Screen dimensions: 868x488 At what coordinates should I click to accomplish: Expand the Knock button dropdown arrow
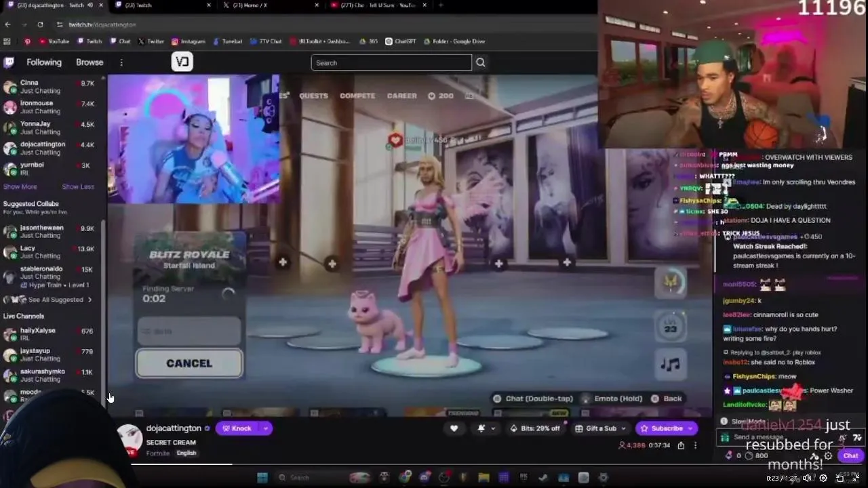coord(265,428)
